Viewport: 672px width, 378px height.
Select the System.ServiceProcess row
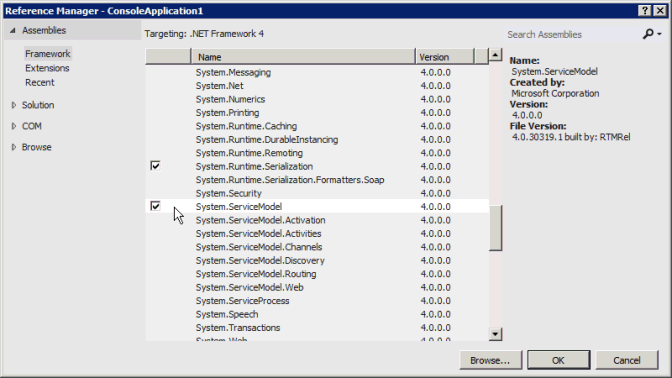click(x=317, y=301)
